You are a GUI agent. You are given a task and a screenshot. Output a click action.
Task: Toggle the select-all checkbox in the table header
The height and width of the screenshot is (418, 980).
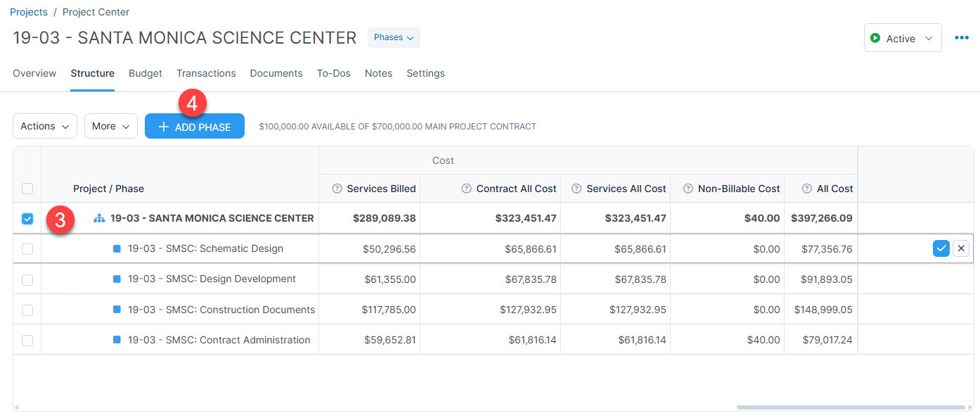[27, 189]
